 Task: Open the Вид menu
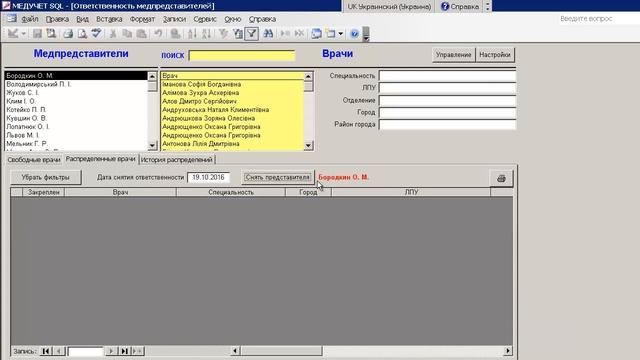[82, 19]
